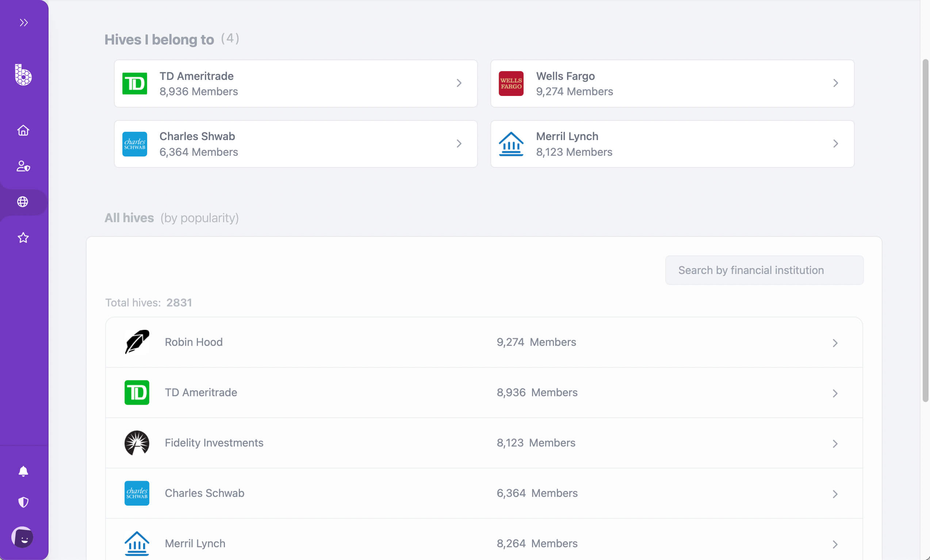Click the Robin Hood logo thumbnail

click(137, 342)
